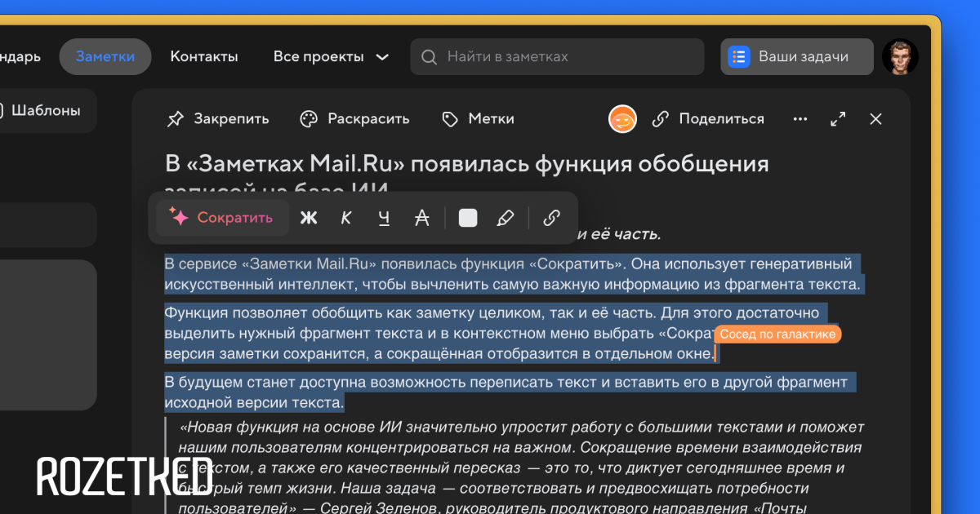Screen dimensions: 980x514
Task: Expand the Все проекты dropdown
Action: (331, 57)
